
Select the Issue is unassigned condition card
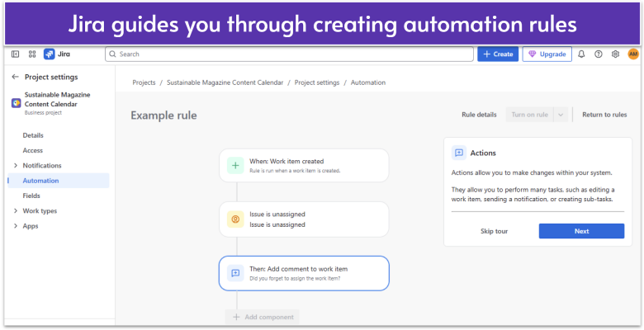point(304,219)
